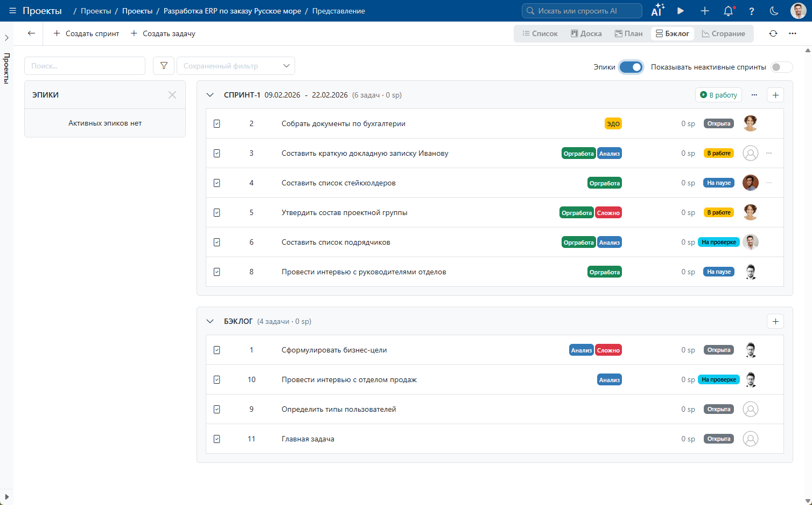Screen dimensions: 812x505
Task: Open На проверке status of task 10
Action: tap(719, 379)
